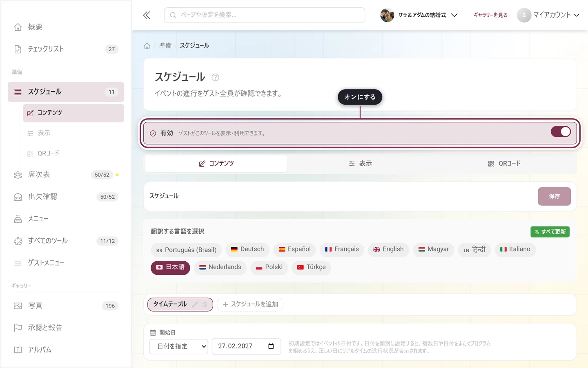
Task: Select 日本語 language chip
Action: pyautogui.click(x=170, y=267)
